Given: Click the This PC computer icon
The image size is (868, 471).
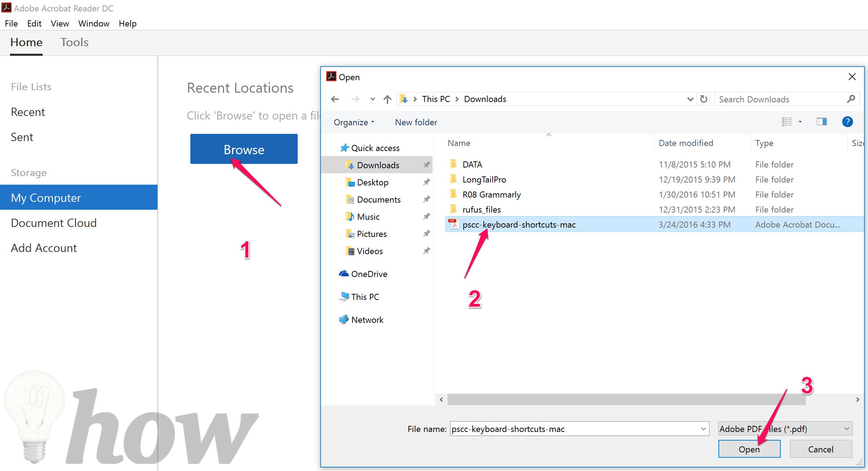Looking at the screenshot, I should point(344,296).
